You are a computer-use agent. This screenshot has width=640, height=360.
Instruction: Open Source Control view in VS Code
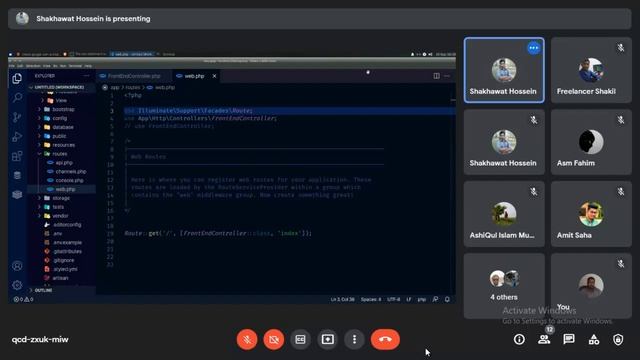pos(17,117)
